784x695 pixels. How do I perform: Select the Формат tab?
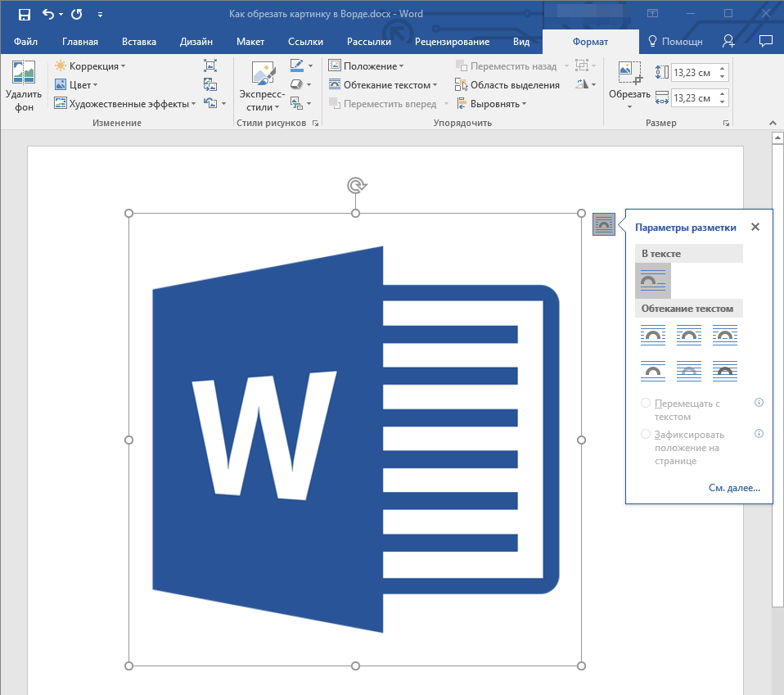[x=591, y=42]
